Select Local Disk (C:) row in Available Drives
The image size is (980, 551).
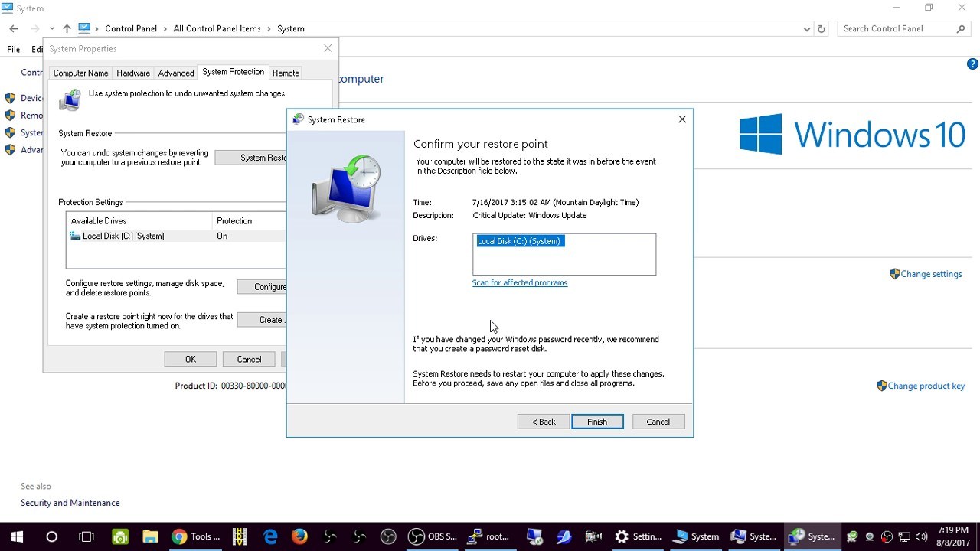(x=176, y=236)
